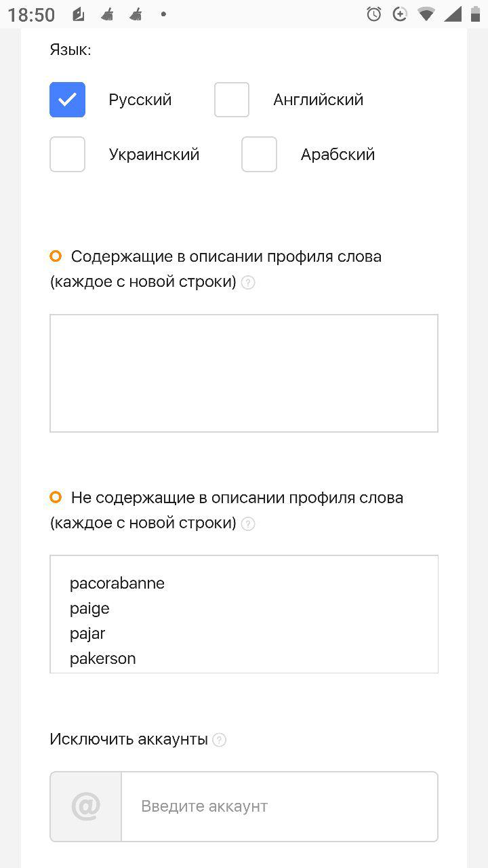Click the word pacorabanne in the list
488x868 pixels.
(117, 583)
